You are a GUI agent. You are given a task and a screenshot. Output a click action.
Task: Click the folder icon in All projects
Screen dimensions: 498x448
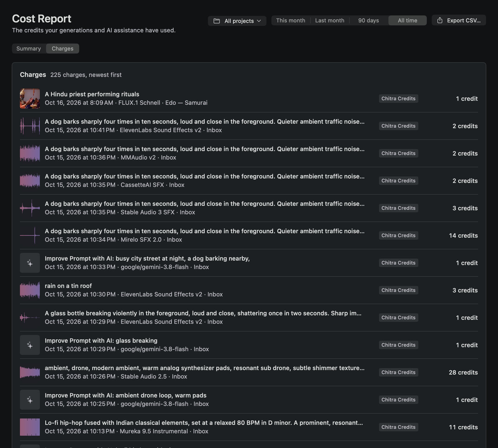coord(217,21)
